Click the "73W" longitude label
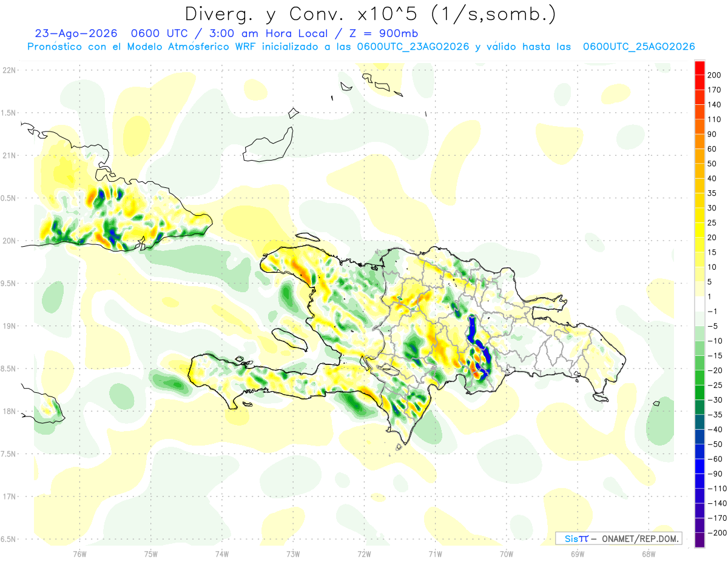The height and width of the screenshot is (562, 728). pyautogui.click(x=293, y=554)
